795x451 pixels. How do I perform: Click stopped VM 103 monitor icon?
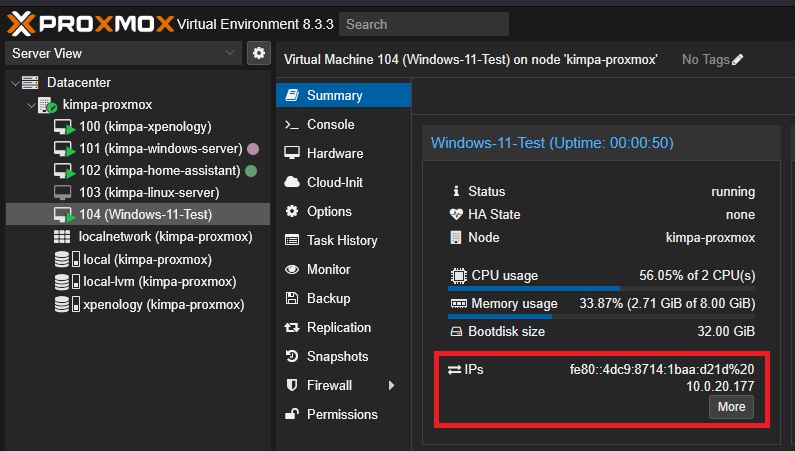click(62, 192)
